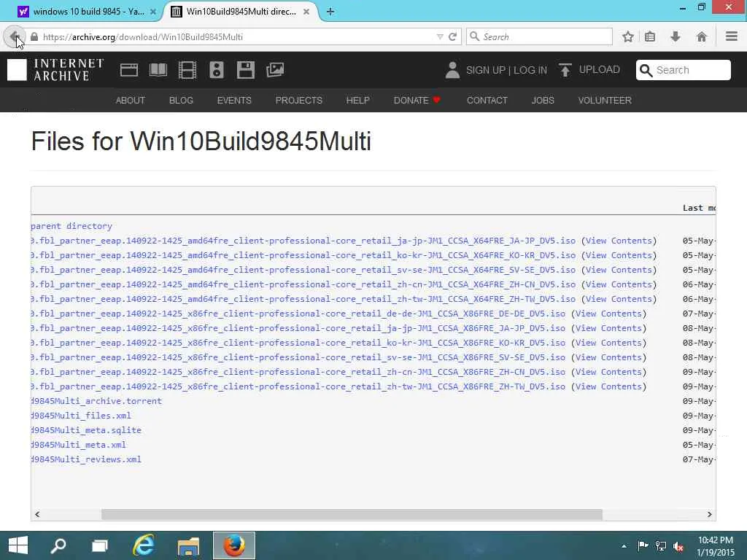Open the Internet Archive images icon
Viewport: 747px width, 560px height.
click(275, 70)
